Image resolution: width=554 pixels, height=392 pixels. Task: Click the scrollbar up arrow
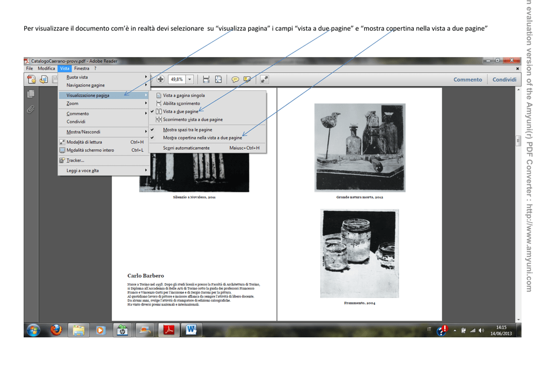(x=518, y=90)
